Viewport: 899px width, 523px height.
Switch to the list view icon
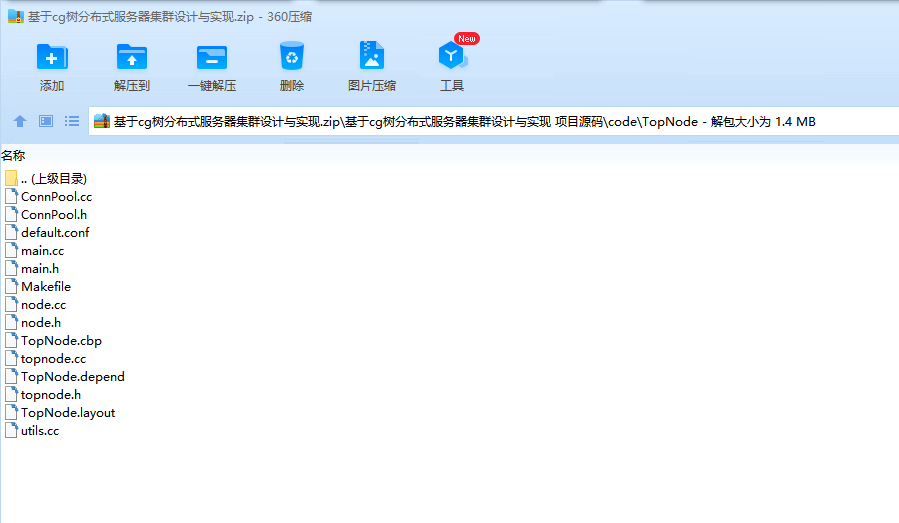[72, 121]
